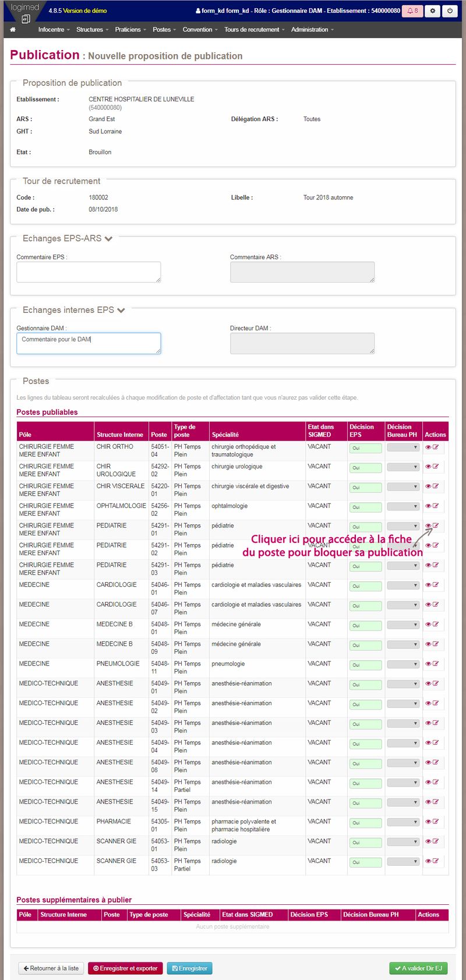Open Décision Bureau PH dropdown for 54051-04
This screenshot has width=466, height=980.
click(x=403, y=447)
